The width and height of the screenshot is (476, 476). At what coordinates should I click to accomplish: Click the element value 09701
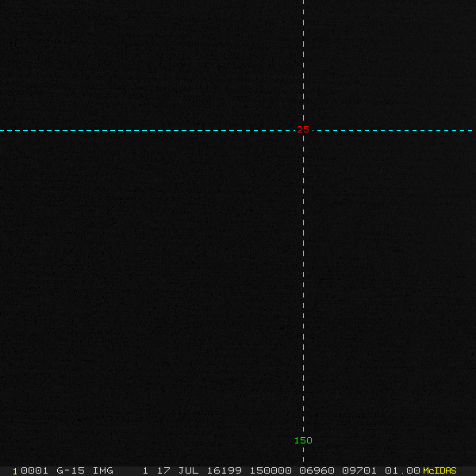click(x=359, y=470)
